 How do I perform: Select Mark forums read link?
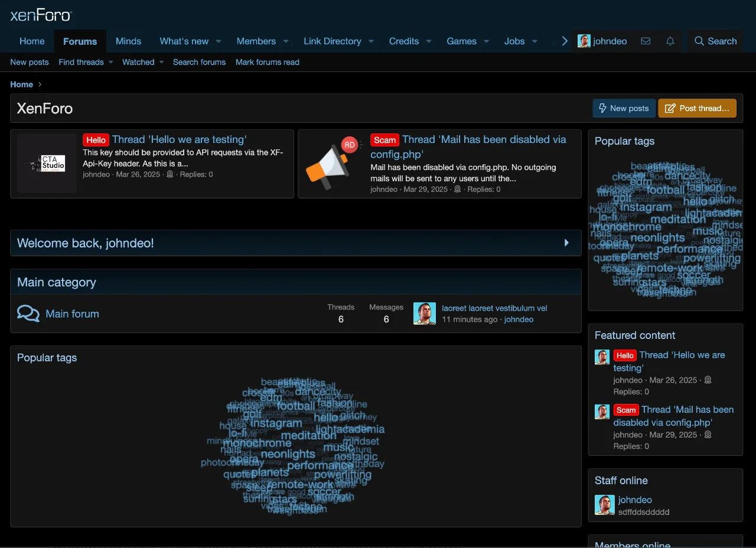(x=267, y=62)
